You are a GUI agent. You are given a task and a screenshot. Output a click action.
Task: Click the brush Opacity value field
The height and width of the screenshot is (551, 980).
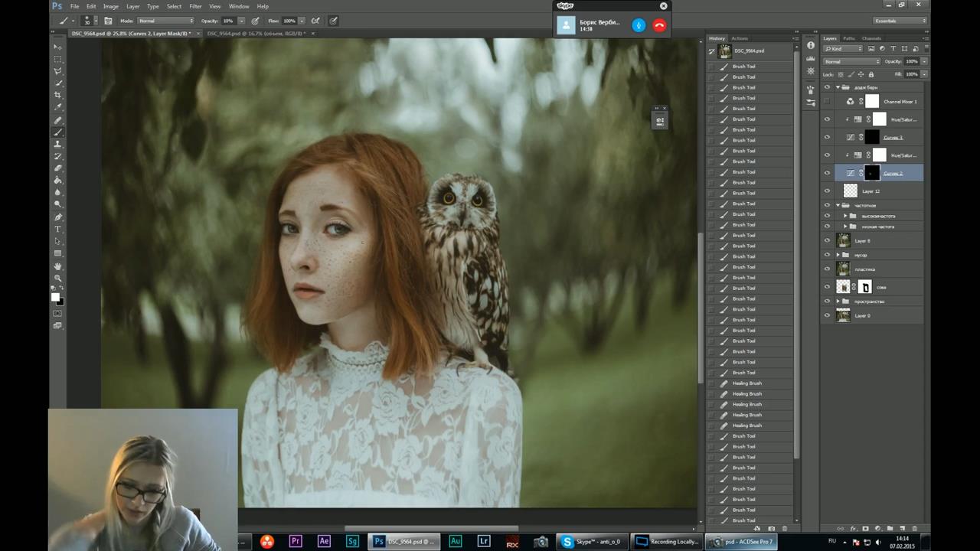(x=229, y=21)
